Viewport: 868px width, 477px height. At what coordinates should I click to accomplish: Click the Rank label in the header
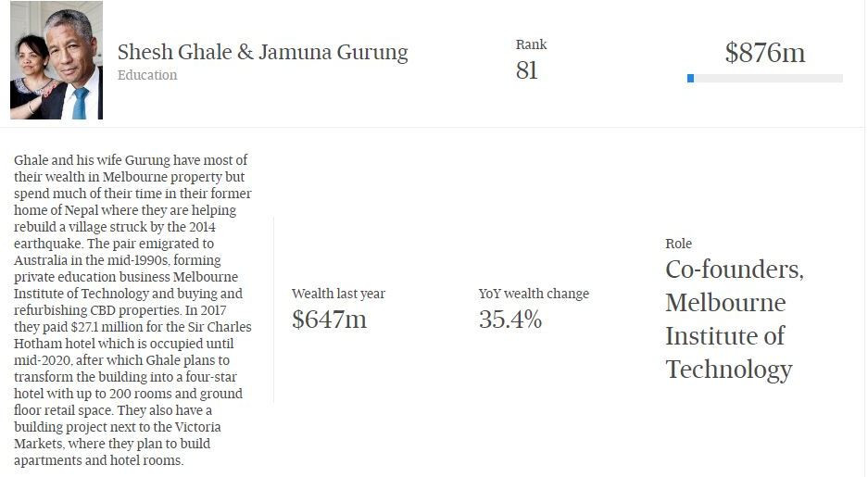coord(531,44)
